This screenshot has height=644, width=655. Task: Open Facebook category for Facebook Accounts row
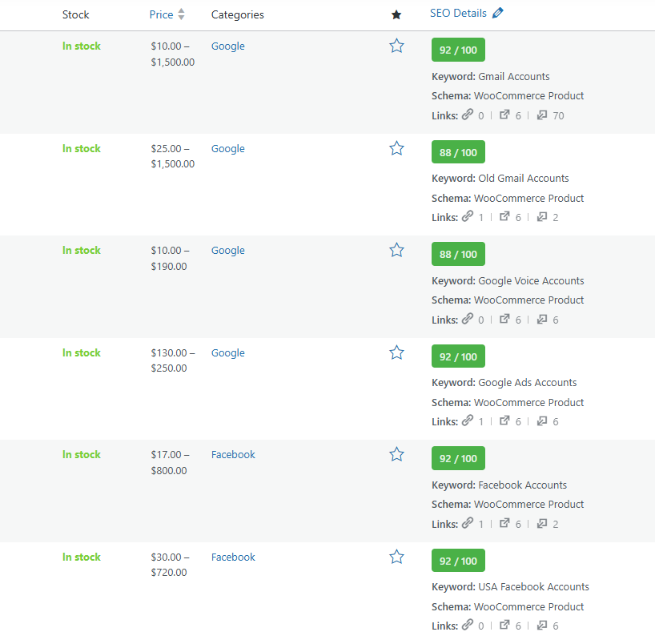pyautogui.click(x=233, y=455)
